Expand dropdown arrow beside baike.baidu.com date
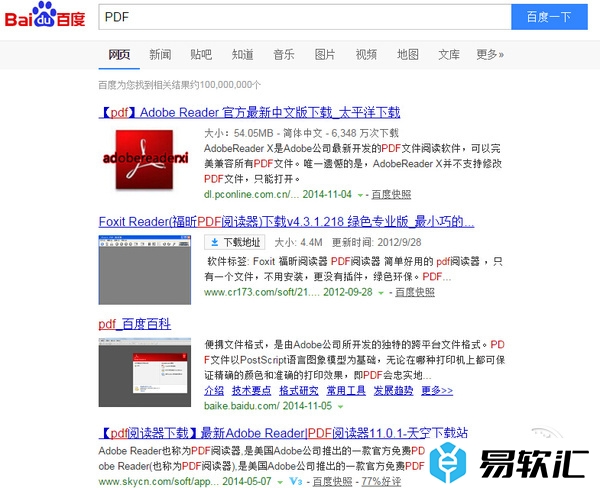This screenshot has width=600, height=488. click(x=340, y=407)
